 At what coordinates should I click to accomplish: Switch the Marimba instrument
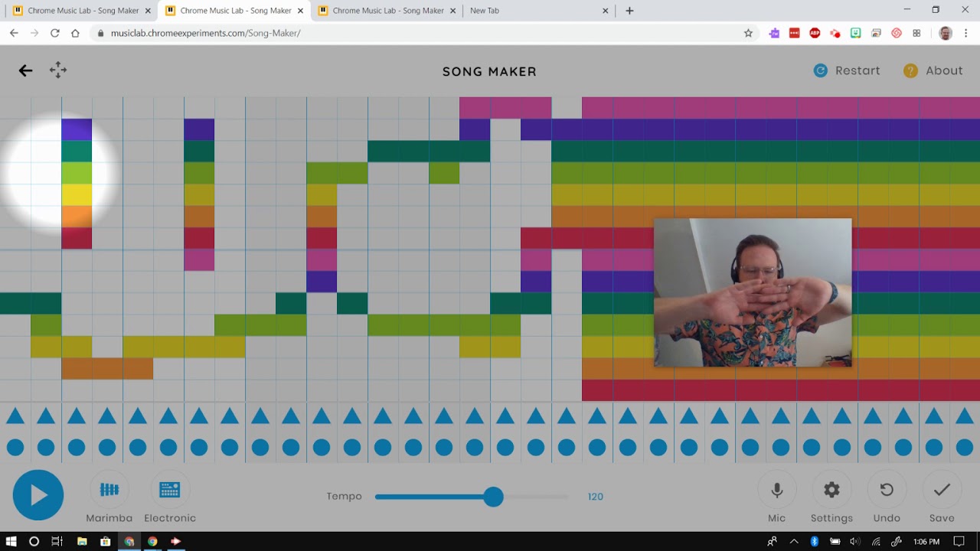109,490
